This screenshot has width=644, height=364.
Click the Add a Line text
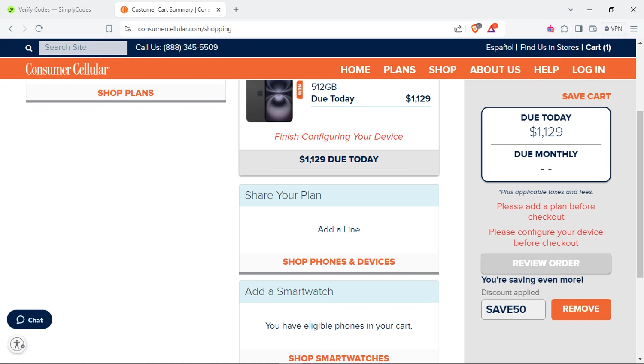pyautogui.click(x=339, y=229)
